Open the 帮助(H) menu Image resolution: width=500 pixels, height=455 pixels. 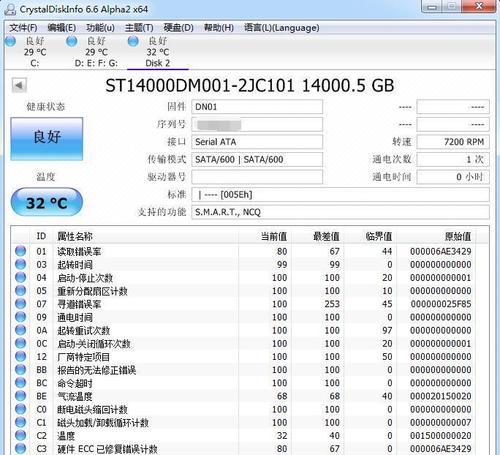pyautogui.click(x=219, y=28)
